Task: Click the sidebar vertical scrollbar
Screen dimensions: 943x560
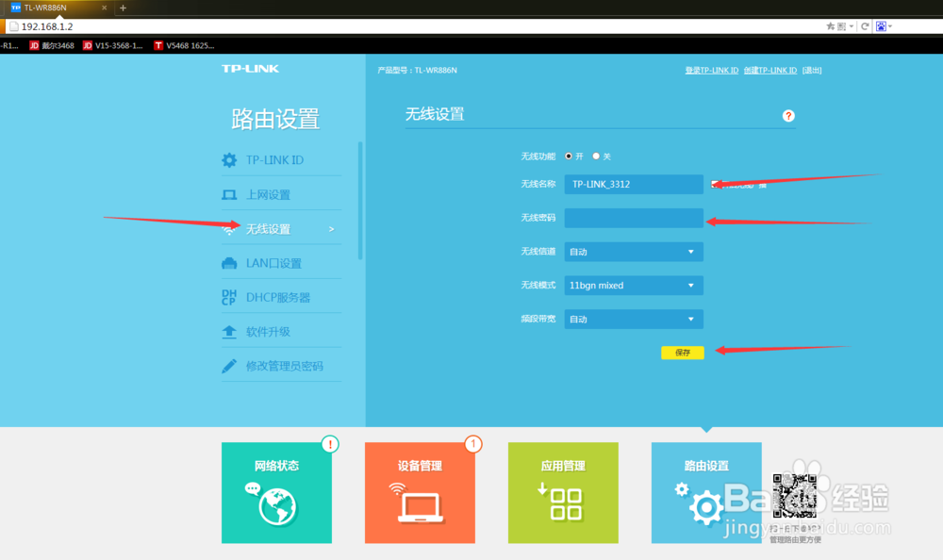Action: [360, 200]
